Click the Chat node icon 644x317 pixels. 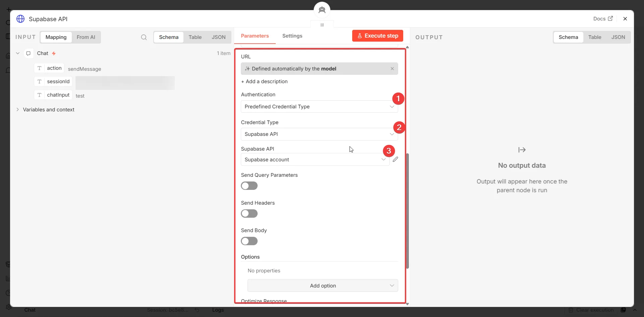29,53
